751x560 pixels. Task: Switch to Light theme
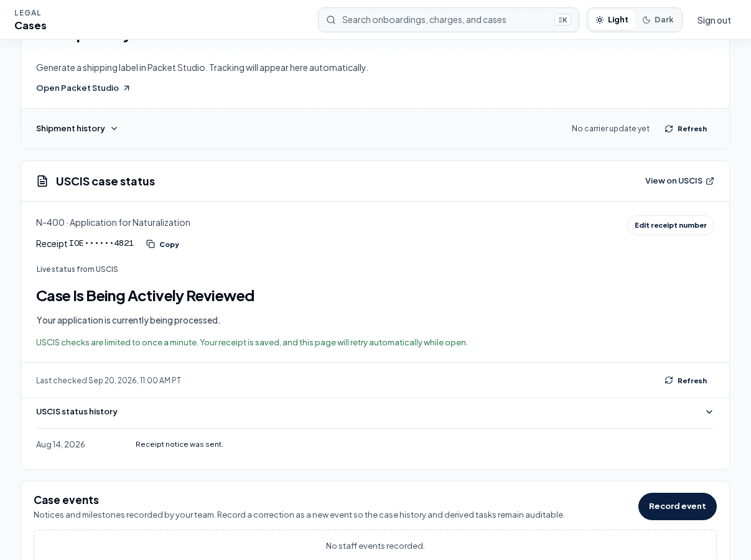pos(612,20)
